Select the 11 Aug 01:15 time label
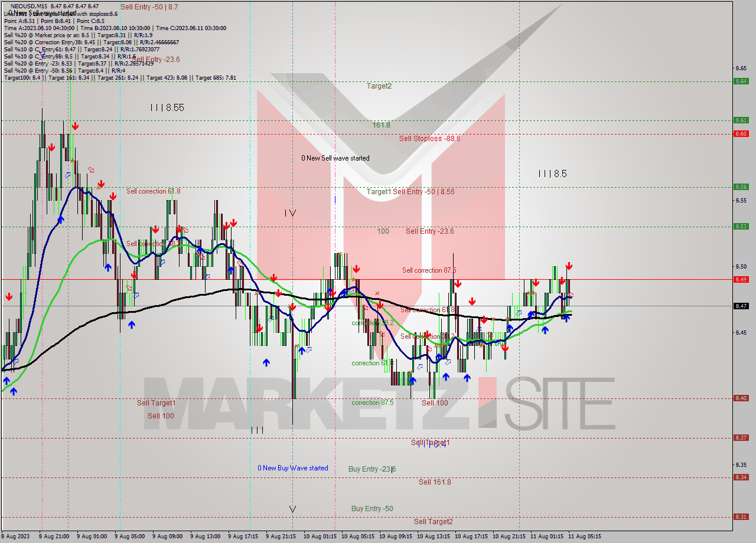The height and width of the screenshot is (543, 756). [x=546, y=537]
